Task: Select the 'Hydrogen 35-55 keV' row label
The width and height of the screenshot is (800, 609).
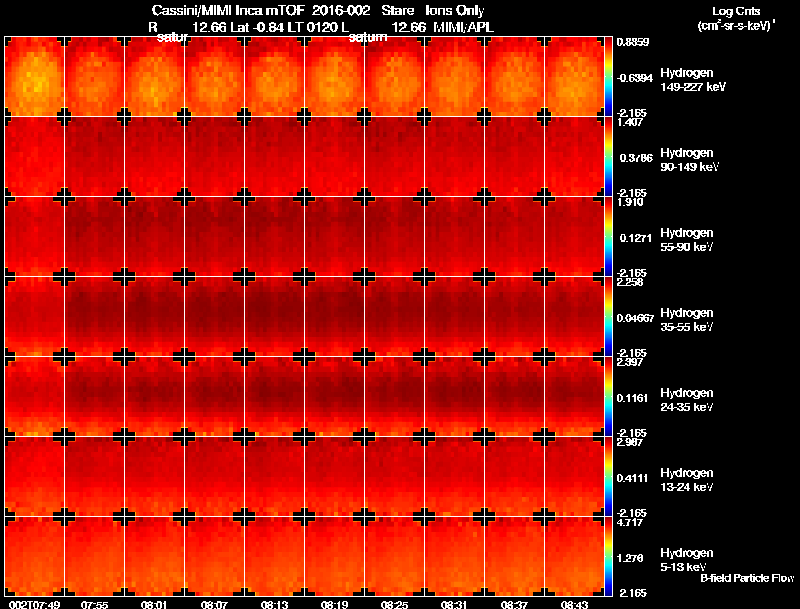Action: pyautogui.click(x=687, y=320)
